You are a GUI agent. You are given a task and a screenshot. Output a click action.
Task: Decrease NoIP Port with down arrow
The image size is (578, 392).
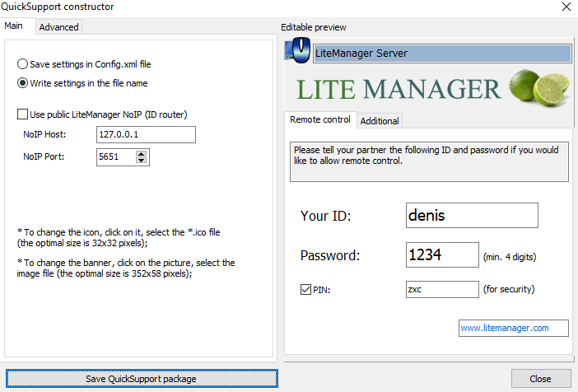click(x=141, y=160)
